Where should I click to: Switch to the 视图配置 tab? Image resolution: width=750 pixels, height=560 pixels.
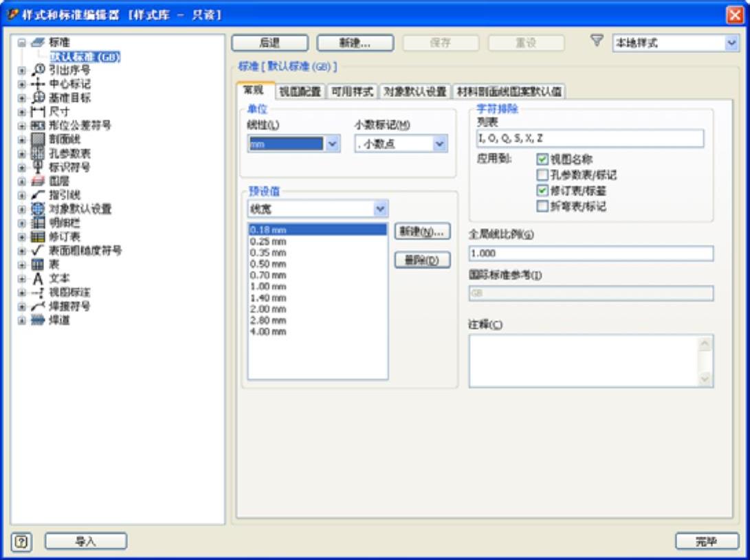[x=300, y=91]
